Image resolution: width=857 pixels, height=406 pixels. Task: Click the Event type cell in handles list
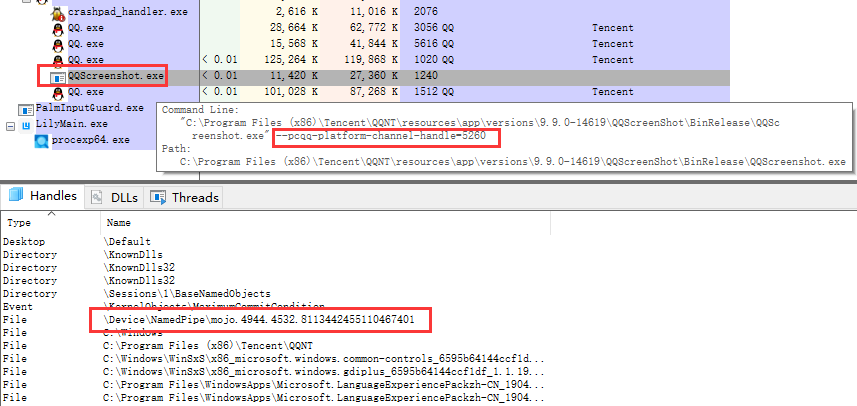tap(17, 307)
